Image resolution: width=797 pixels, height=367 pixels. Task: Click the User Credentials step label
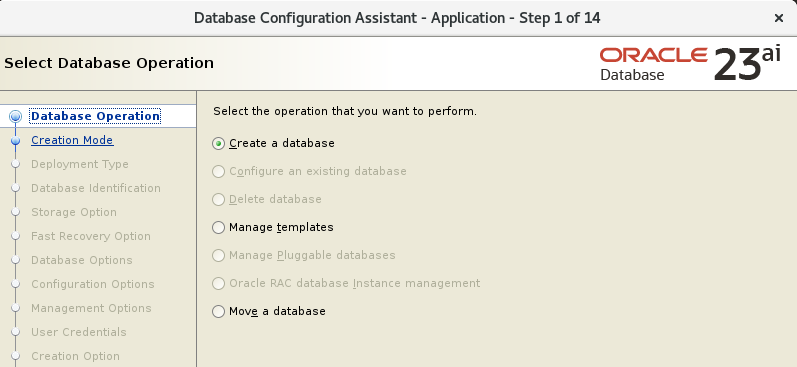coord(79,332)
